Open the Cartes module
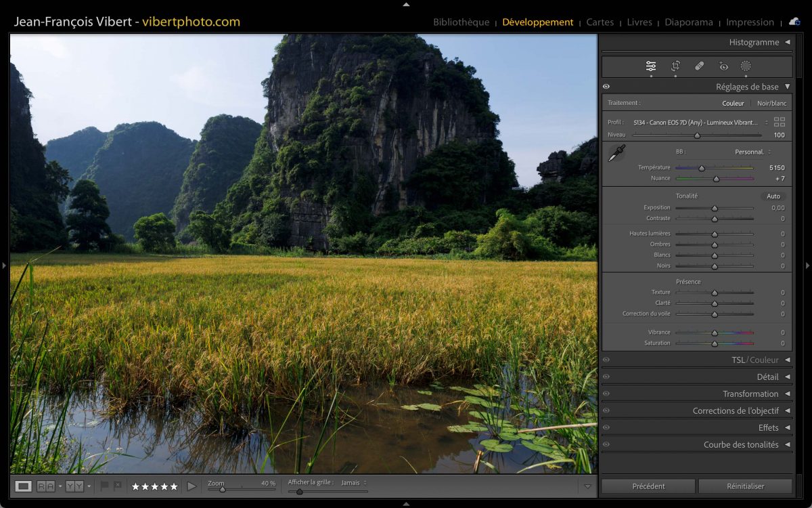This screenshot has height=508, width=812. point(600,22)
